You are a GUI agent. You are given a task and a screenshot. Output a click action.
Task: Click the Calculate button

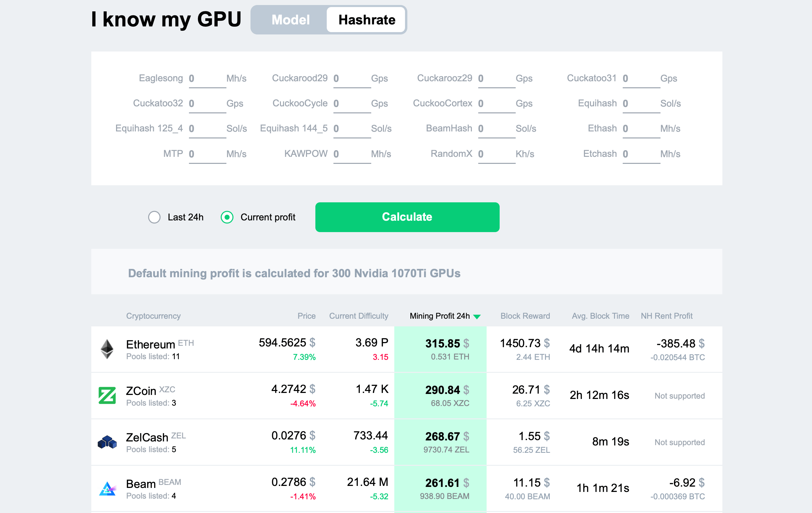click(x=407, y=217)
